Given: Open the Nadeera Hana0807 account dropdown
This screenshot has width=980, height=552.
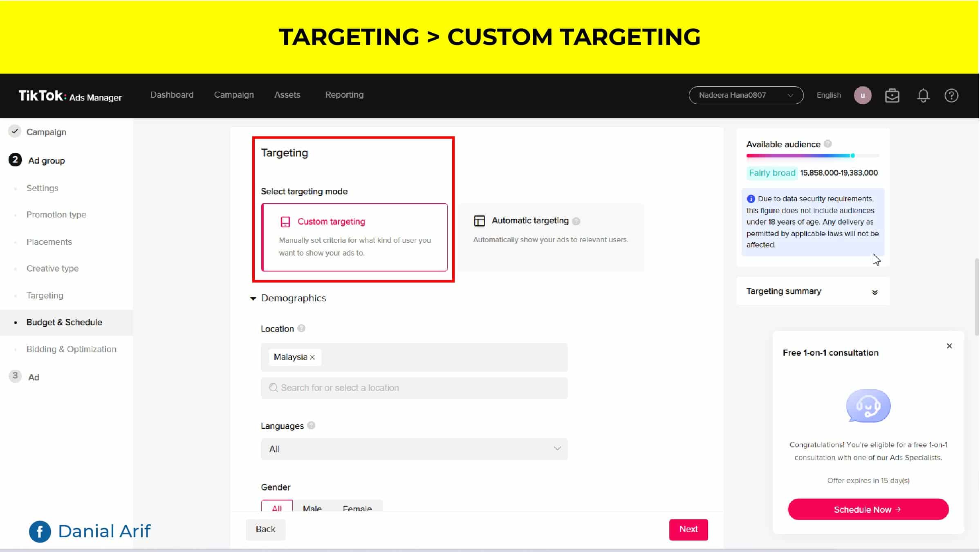Looking at the screenshot, I should tap(745, 95).
